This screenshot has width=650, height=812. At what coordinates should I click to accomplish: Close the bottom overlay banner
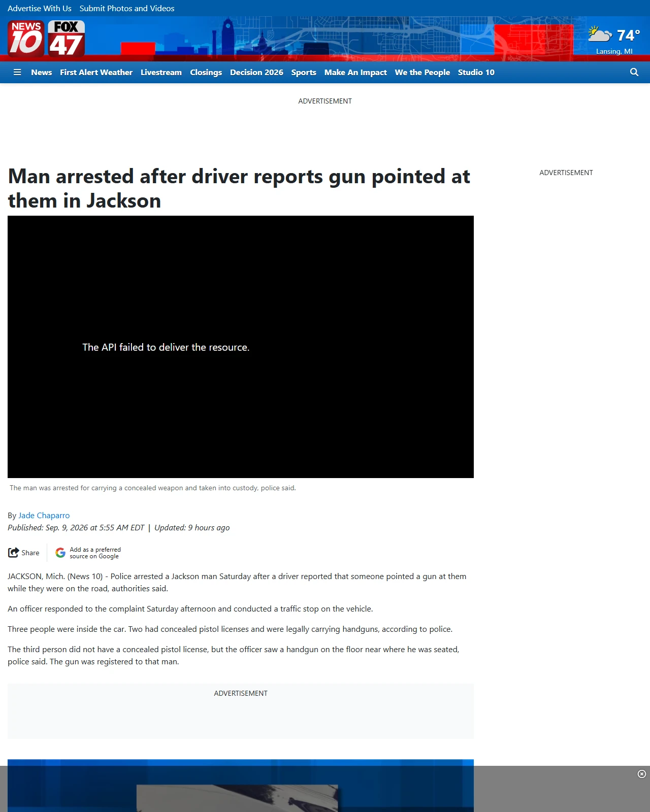click(x=642, y=774)
